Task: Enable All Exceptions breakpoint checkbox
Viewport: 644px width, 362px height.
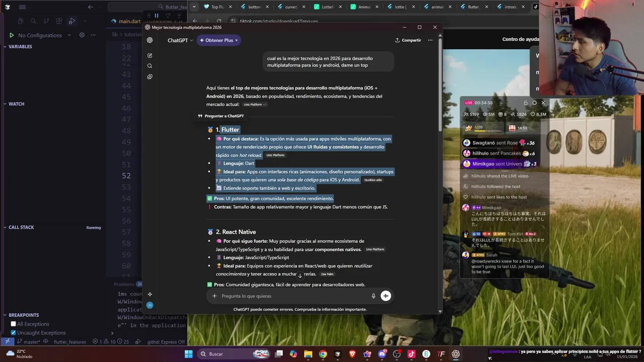Action: click(x=14, y=324)
